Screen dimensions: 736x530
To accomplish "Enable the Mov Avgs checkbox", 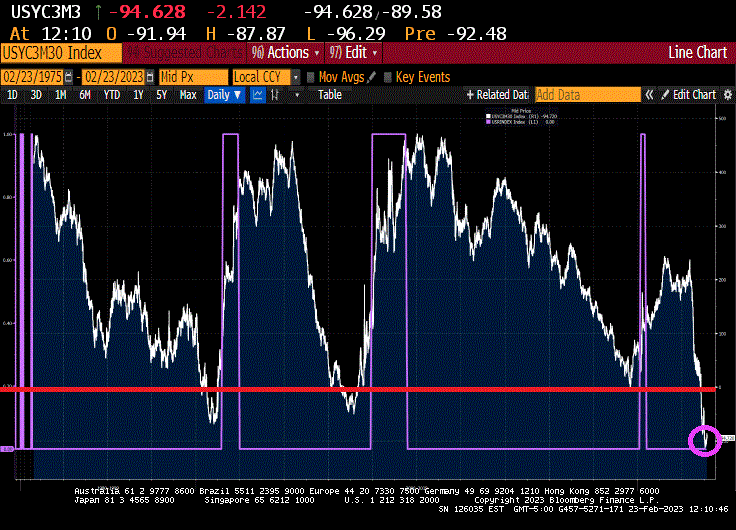I will tap(311, 77).
